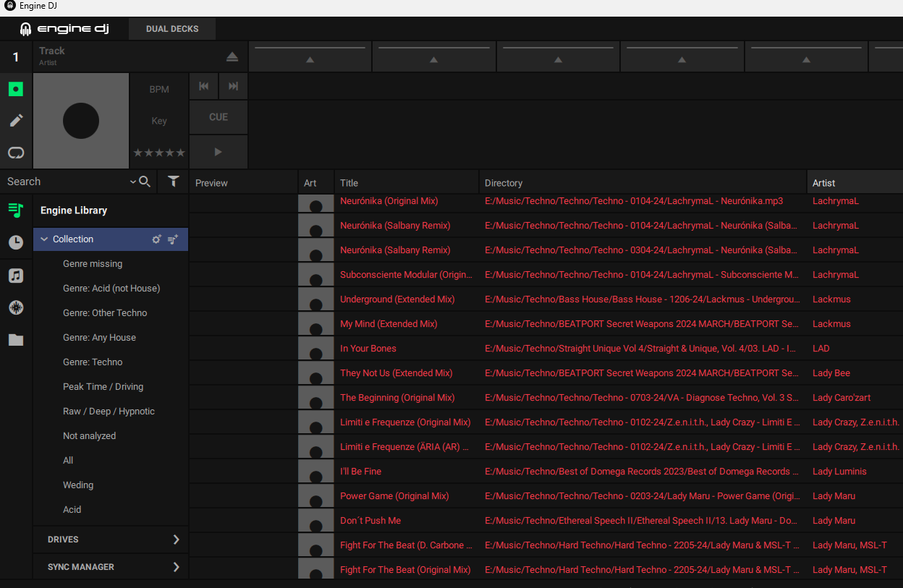Click album art of I'll Be Fine

(316, 472)
